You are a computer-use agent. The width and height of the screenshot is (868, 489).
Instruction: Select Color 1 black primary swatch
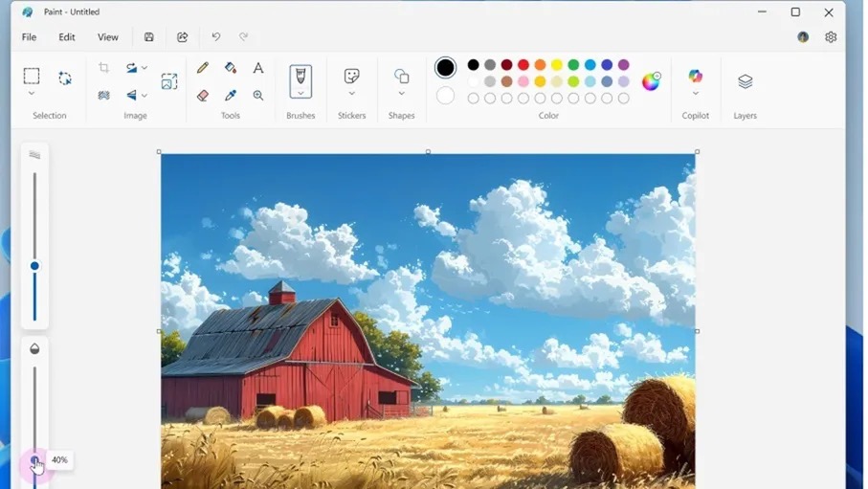[x=445, y=68]
